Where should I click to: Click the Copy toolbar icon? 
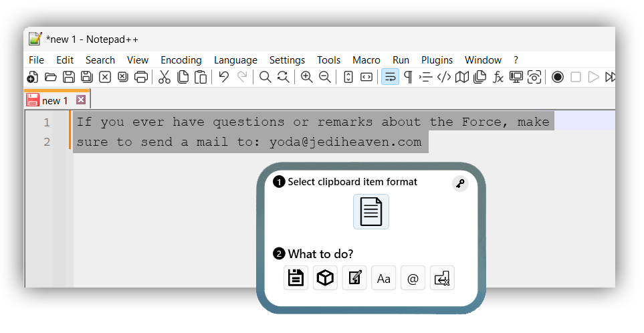click(x=183, y=77)
